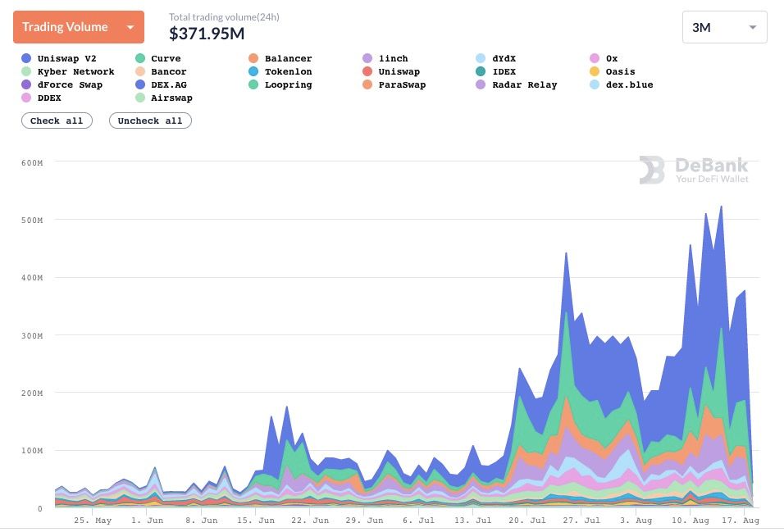The image size is (784, 532).
Task: Click the Check all button
Action: point(57,120)
